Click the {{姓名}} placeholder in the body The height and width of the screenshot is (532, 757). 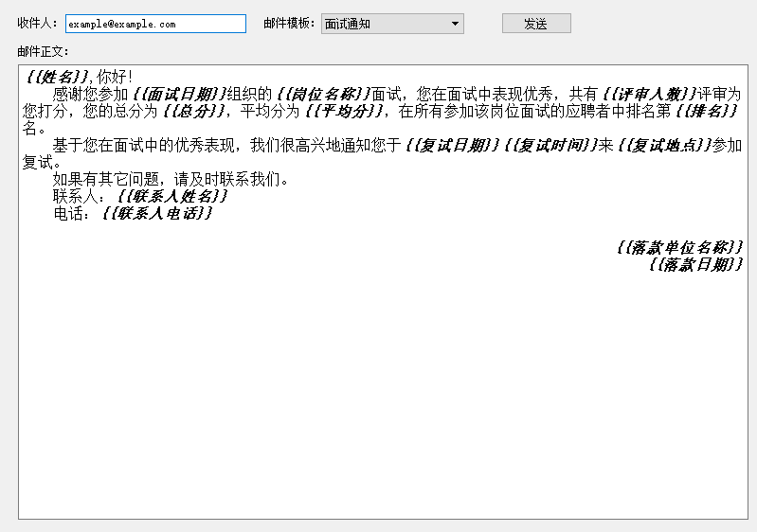click(61, 77)
